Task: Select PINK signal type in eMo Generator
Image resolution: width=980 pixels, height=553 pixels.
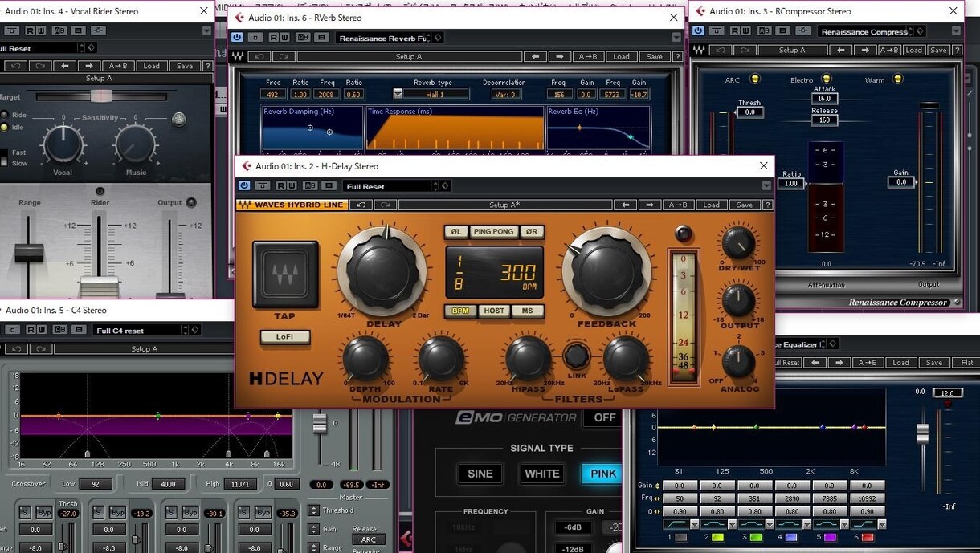Action: 602,474
